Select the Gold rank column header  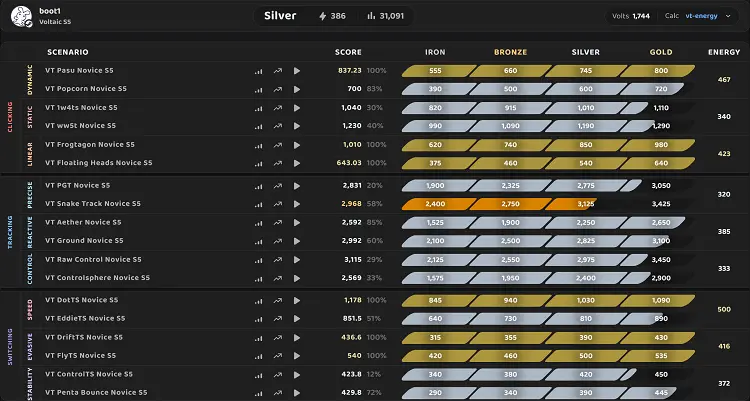click(x=660, y=51)
